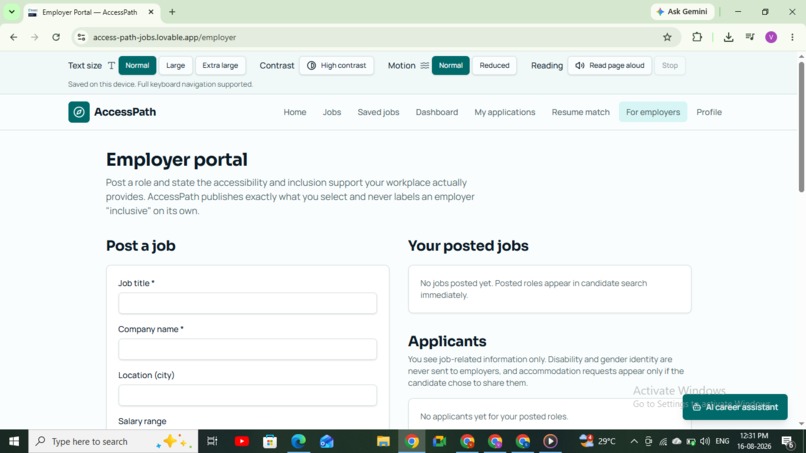The width and height of the screenshot is (806, 453).
Task: Open the Profile nav link
Action: coord(709,112)
